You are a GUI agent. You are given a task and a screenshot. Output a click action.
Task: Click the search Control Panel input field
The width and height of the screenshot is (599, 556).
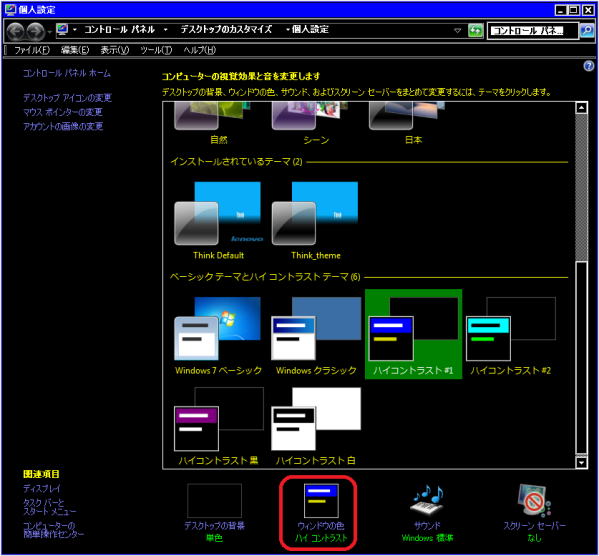(533, 31)
